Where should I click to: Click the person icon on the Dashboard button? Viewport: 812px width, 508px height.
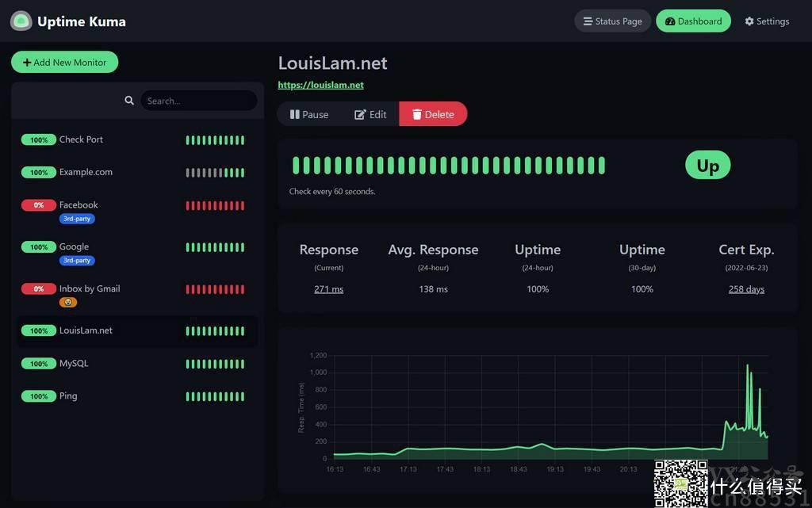pos(670,21)
